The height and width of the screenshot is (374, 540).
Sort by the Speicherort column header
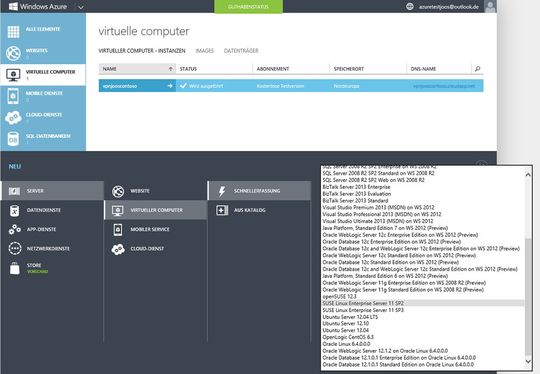tap(368, 69)
